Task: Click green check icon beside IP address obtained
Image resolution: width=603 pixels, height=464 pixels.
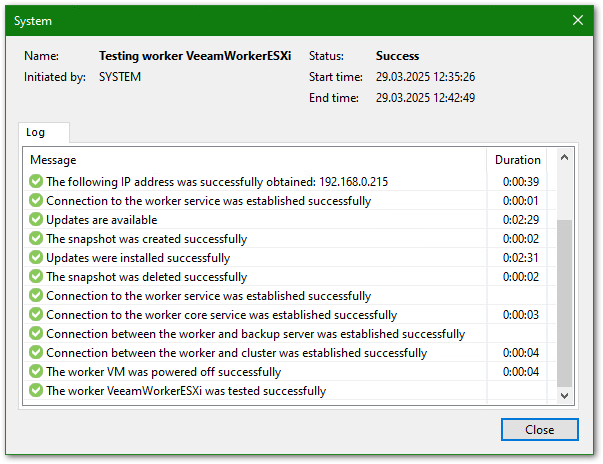Action: point(36,182)
